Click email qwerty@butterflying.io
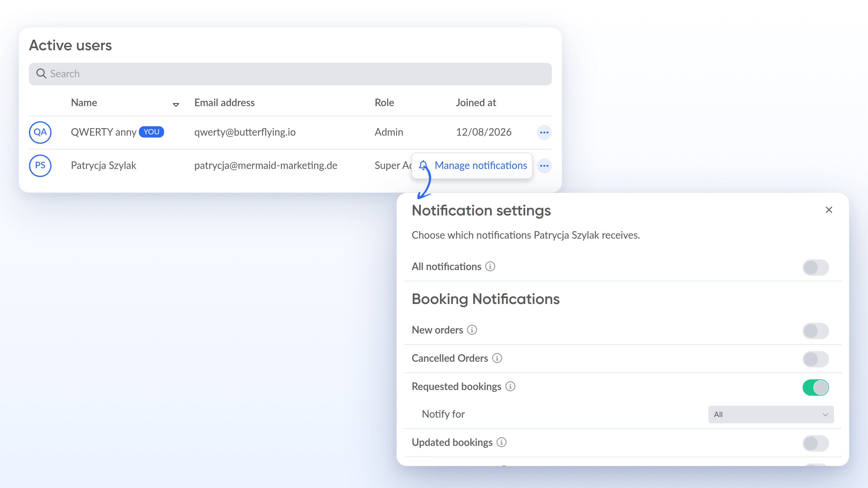This screenshot has height=488, width=868. tap(244, 132)
